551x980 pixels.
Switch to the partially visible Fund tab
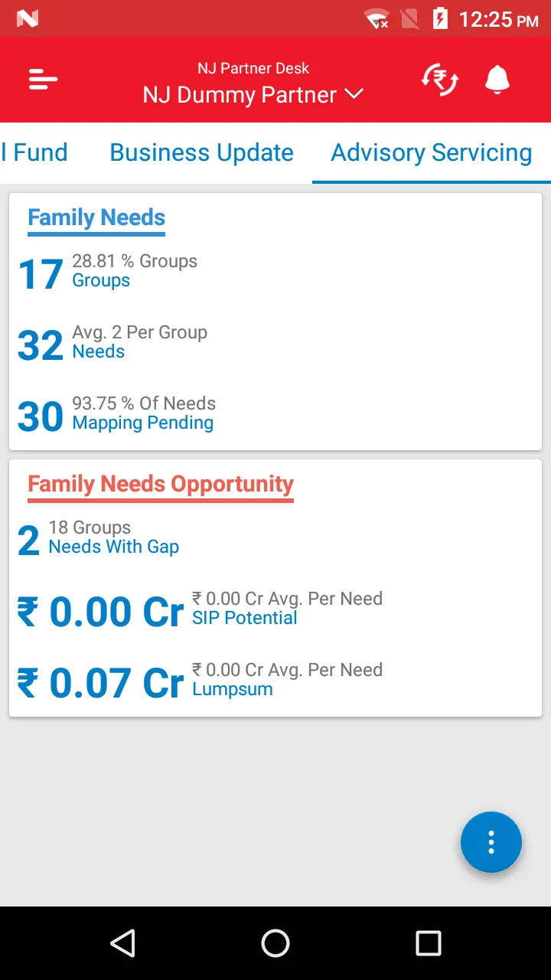(36, 152)
